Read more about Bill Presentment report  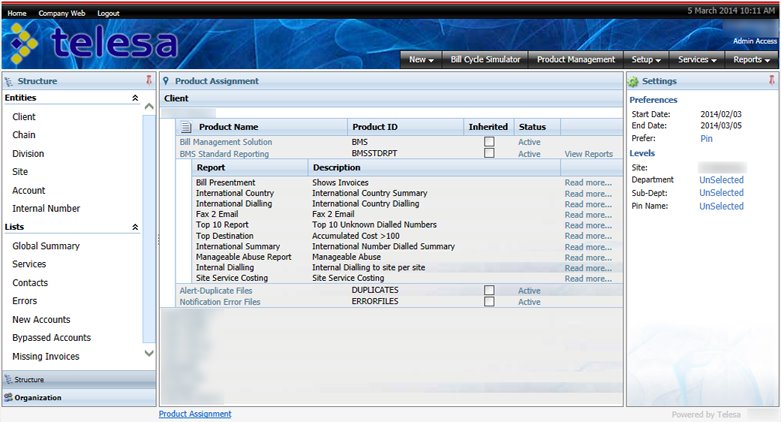588,183
